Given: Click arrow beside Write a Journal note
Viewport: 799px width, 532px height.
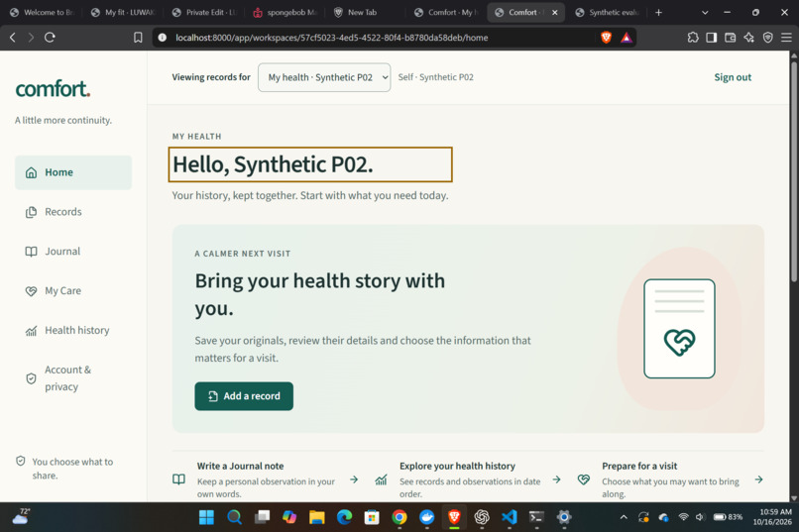Looking at the screenshot, I should [x=354, y=479].
